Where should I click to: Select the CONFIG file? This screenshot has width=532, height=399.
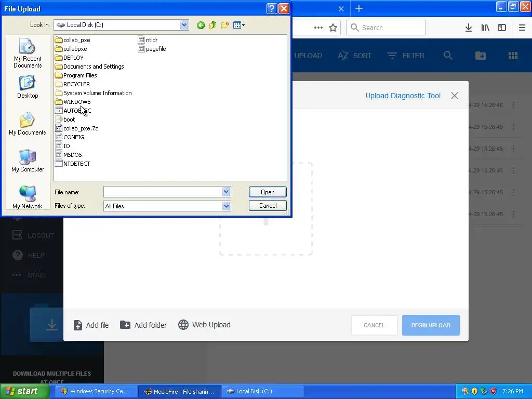(70, 137)
